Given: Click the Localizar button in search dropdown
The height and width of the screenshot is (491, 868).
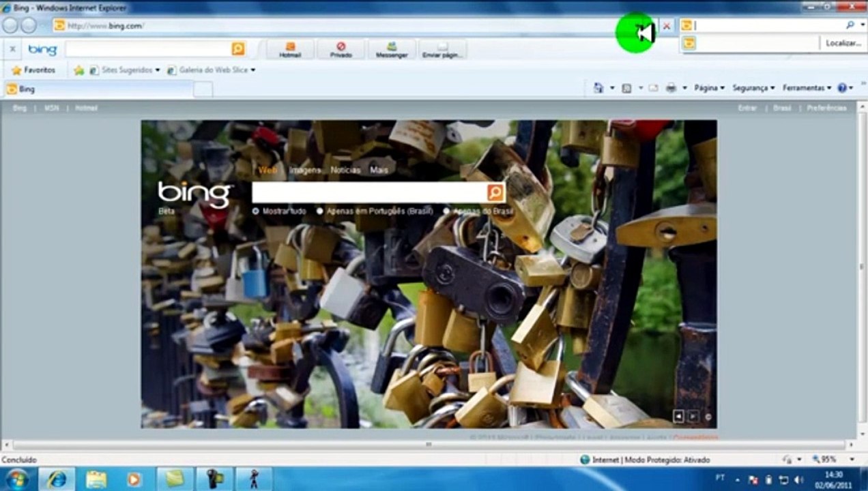Looking at the screenshot, I should tap(843, 43).
